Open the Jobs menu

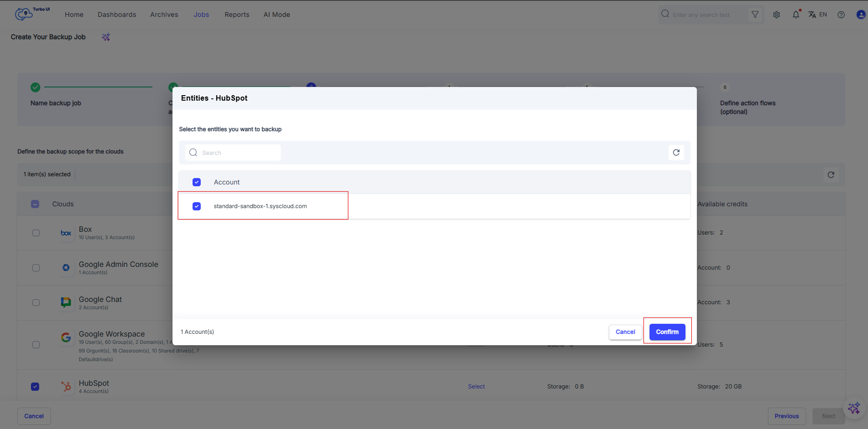tap(201, 15)
